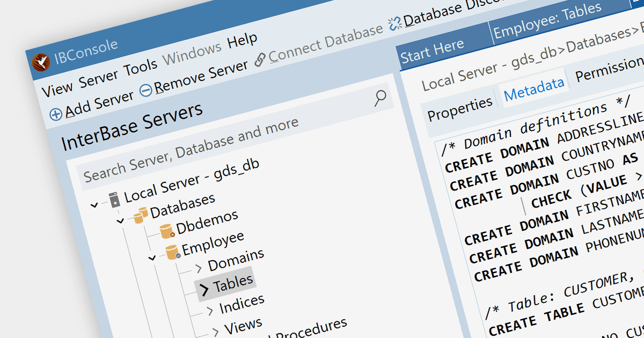
Task: Select Local Server - gds_db in tree
Action: 192,180
